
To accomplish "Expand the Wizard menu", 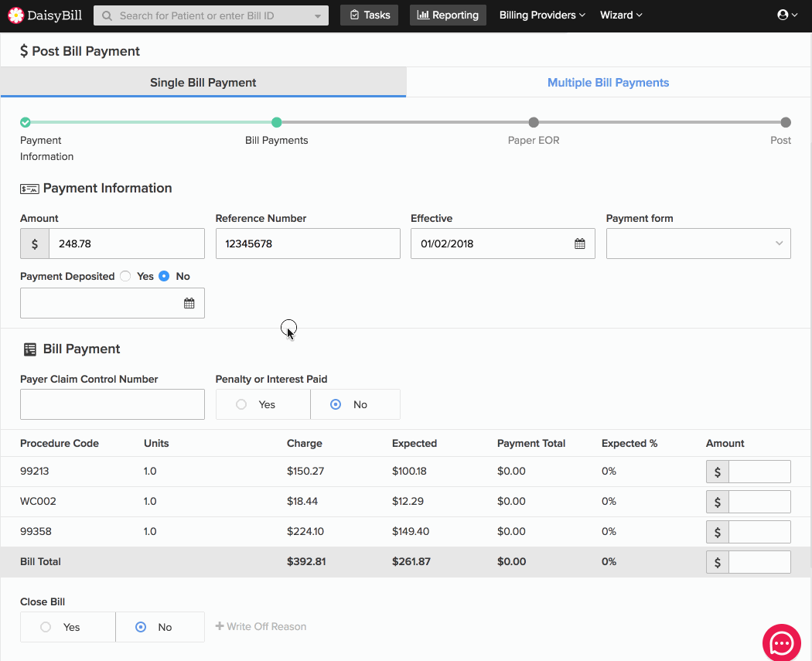I will [621, 15].
